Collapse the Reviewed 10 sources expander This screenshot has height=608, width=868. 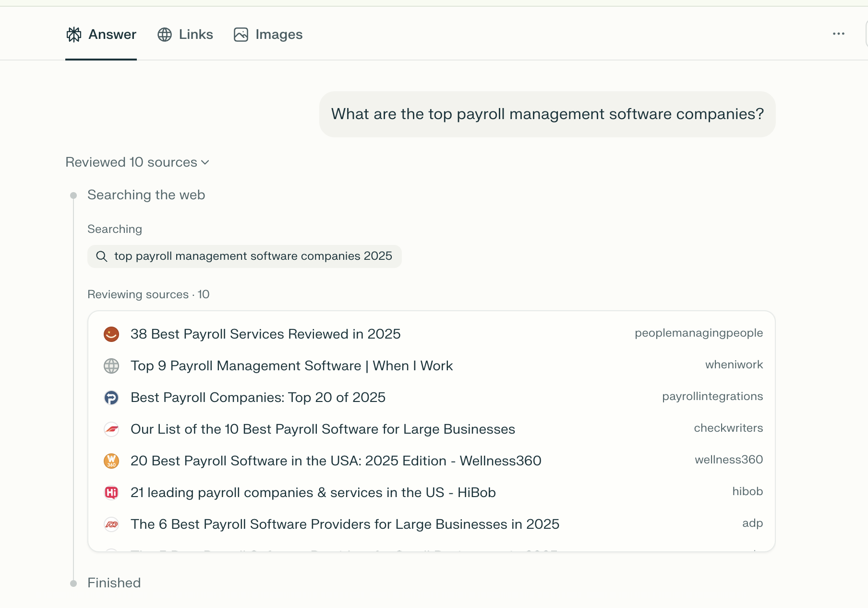pos(137,162)
